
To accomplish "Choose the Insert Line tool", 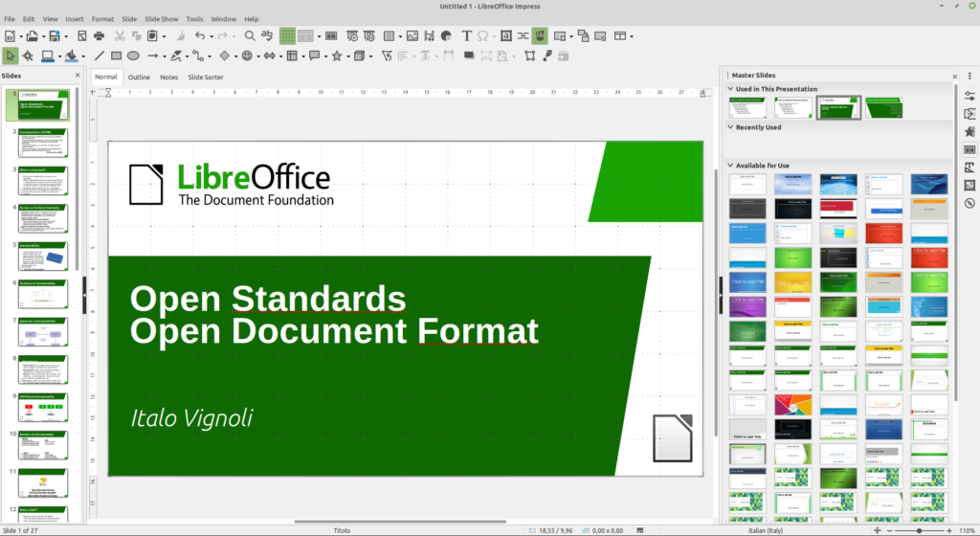I will coord(100,56).
